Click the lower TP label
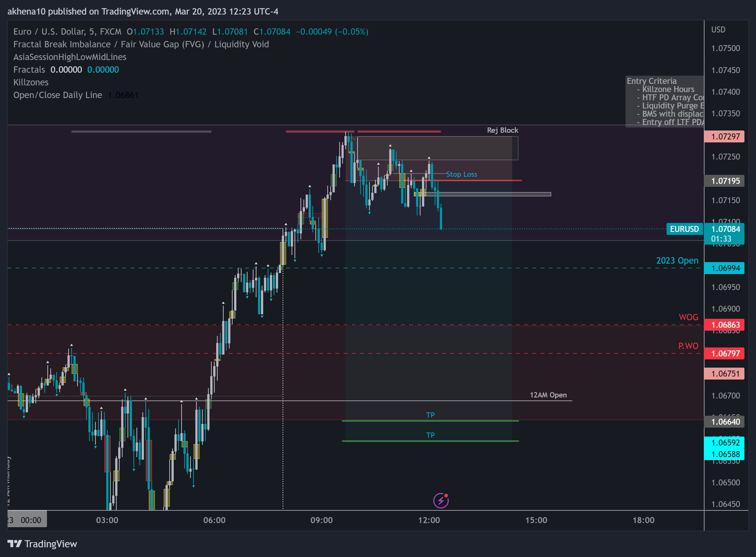Screen dimensions: 756x557 point(430,435)
